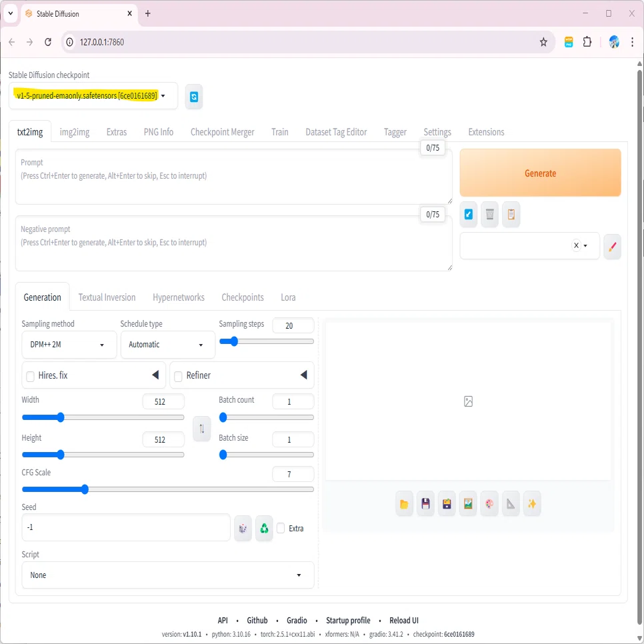Randomize seed with the dice icon
Viewport: 644px width, 644px height.
(243, 528)
